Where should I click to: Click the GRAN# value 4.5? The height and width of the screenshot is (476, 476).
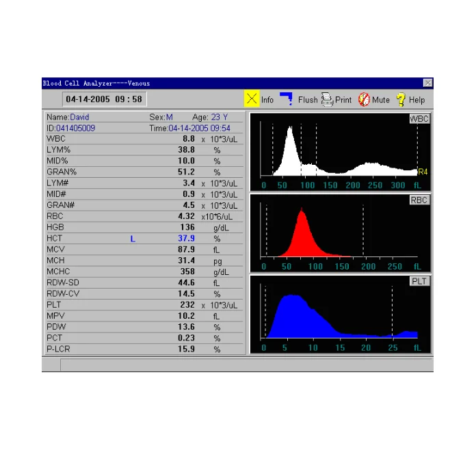click(189, 205)
